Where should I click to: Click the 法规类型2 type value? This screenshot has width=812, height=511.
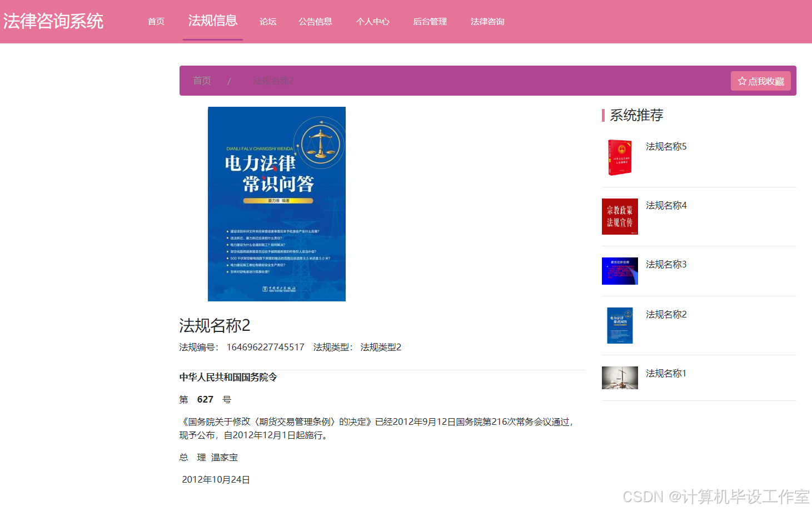[x=381, y=347]
